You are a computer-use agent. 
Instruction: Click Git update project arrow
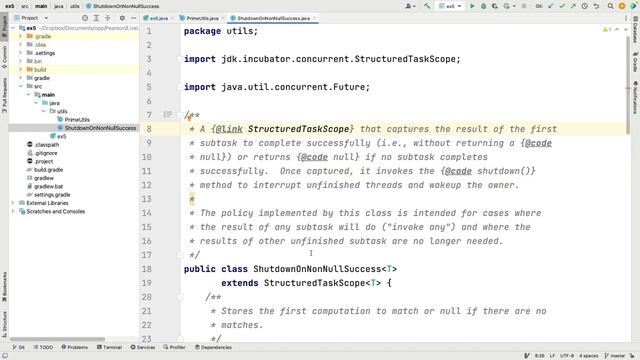pos(551,6)
